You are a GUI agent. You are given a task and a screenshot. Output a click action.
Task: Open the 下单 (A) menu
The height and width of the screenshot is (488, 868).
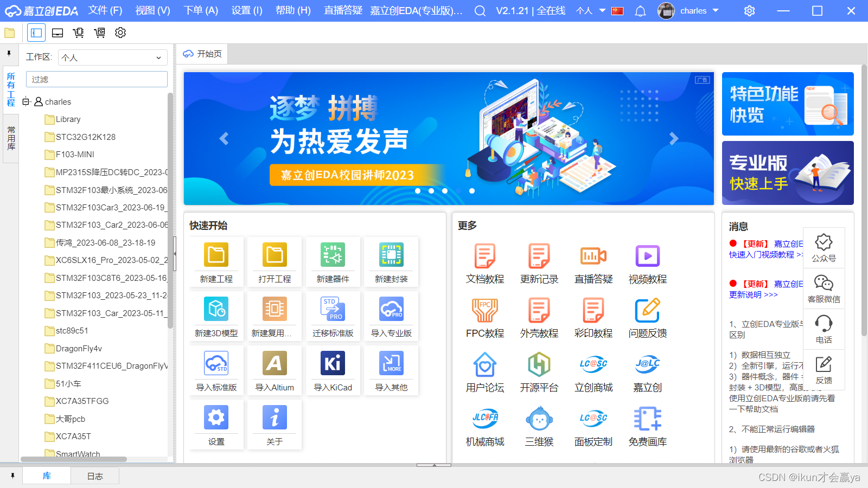point(201,10)
